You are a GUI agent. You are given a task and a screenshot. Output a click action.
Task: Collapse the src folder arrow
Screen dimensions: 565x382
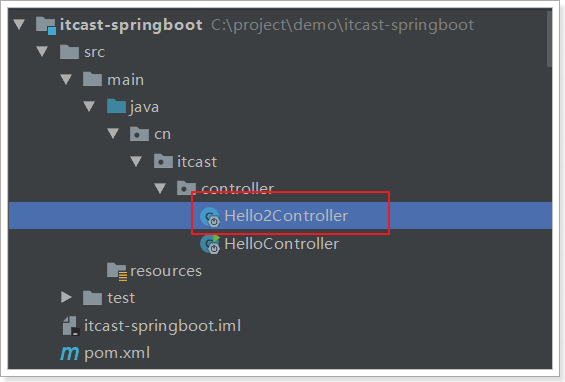point(42,52)
